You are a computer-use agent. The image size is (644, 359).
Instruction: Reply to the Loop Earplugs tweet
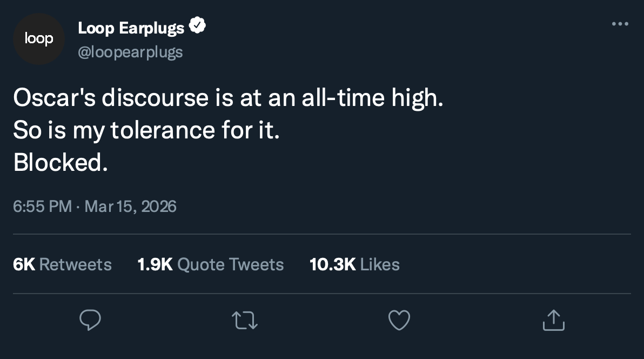tap(90, 320)
